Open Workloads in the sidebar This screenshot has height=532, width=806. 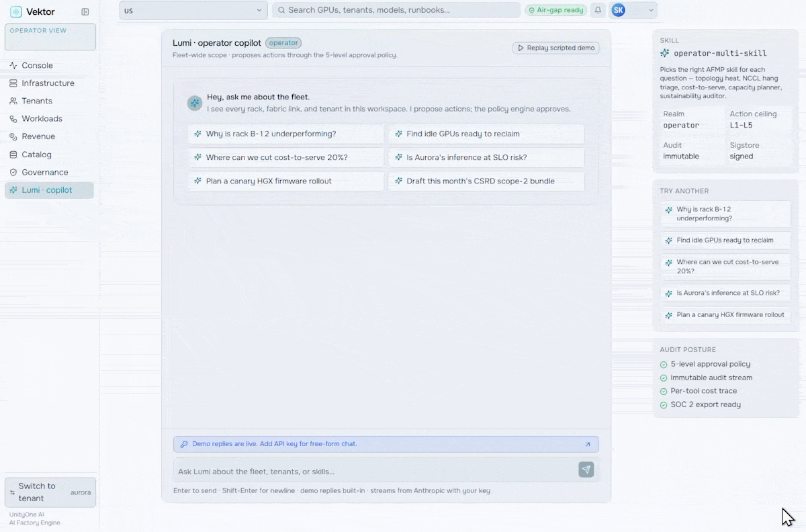(49, 119)
